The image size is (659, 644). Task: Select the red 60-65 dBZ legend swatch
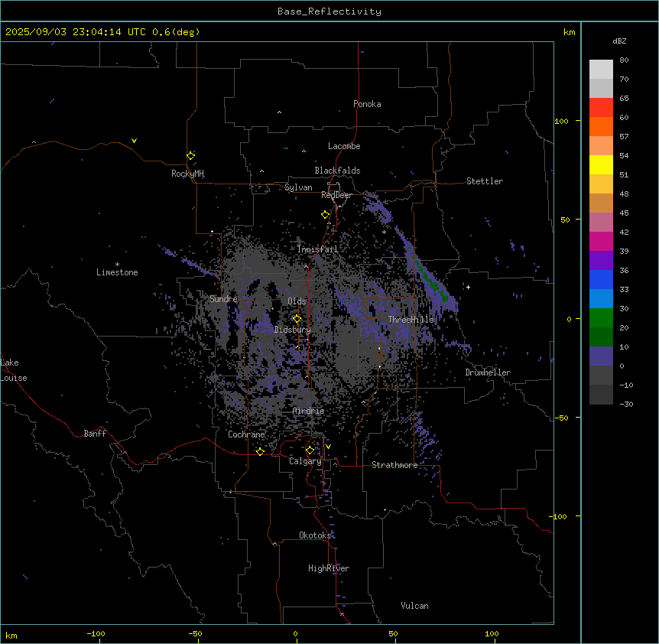click(601, 108)
